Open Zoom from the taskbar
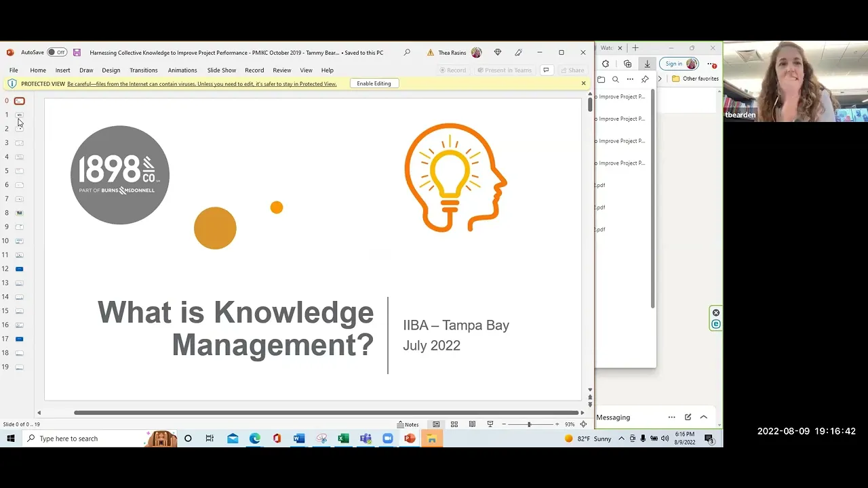This screenshot has width=868, height=488. [388, 439]
